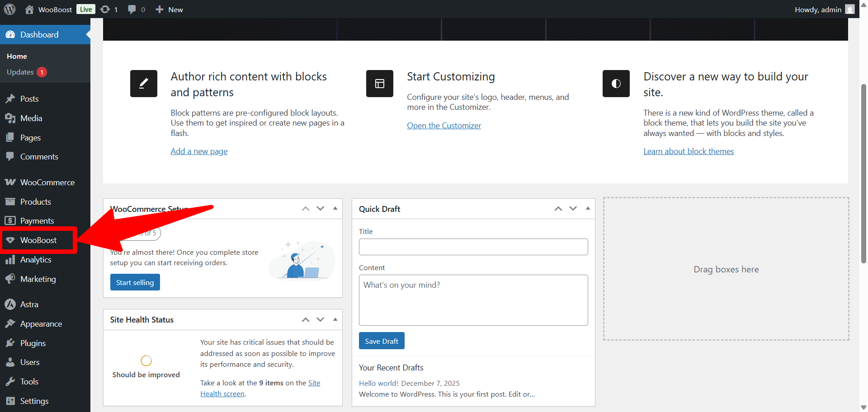The height and width of the screenshot is (412, 868).
Task: Collapse the Quick Draft panel
Action: coord(588,208)
